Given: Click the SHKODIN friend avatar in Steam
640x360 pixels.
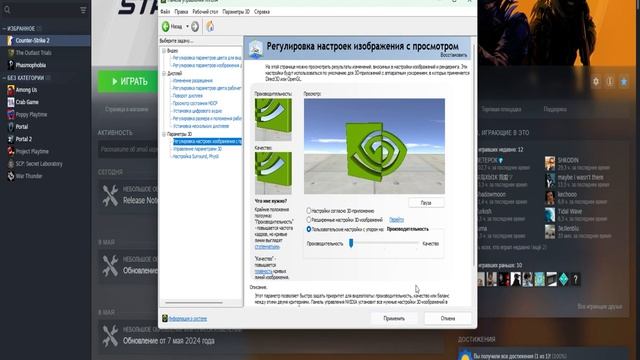Looking at the screenshot, I should (x=550, y=163).
